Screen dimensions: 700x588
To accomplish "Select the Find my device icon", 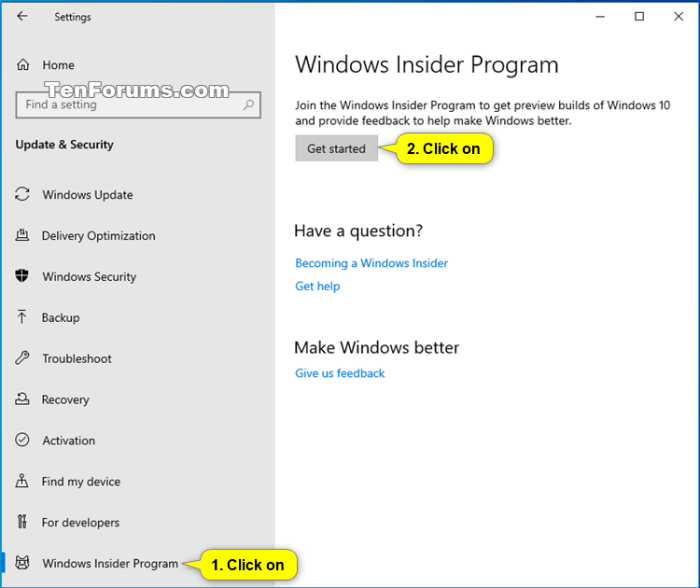I will click(x=22, y=481).
